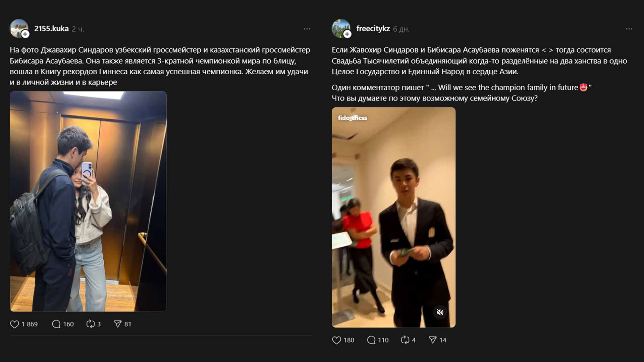The width and height of the screenshot is (644, 362).
Task: Share the 2155.kuka post via send icon
Action: (117, 324)
